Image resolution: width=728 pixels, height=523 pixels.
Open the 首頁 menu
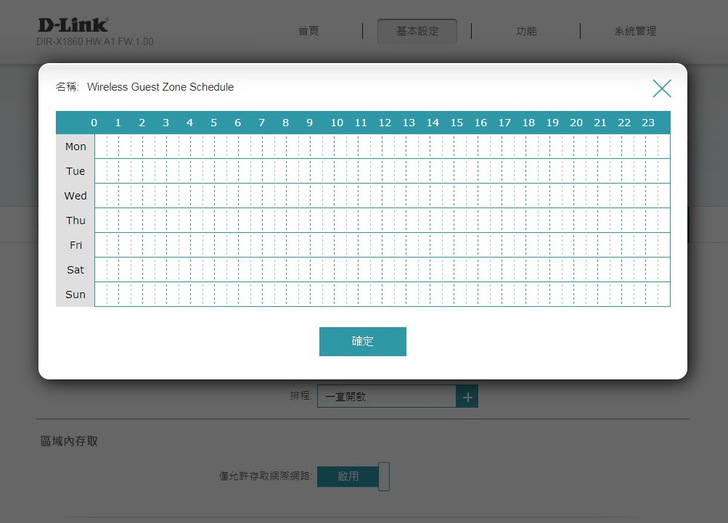tap(308, 31)
